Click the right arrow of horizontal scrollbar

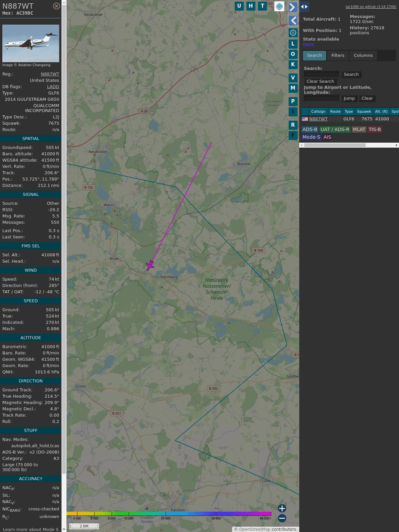coord(397,145)
